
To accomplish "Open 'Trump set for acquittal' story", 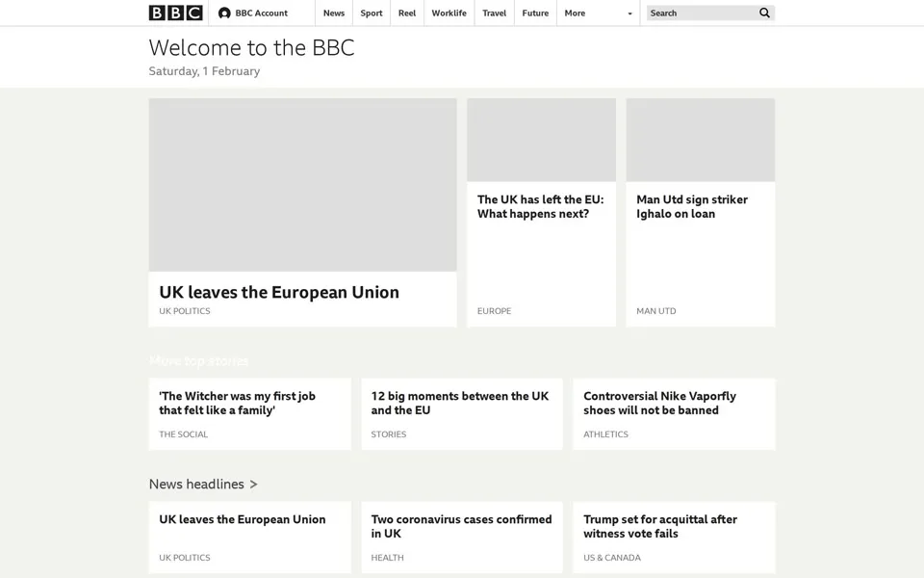I will click(660, 526).
